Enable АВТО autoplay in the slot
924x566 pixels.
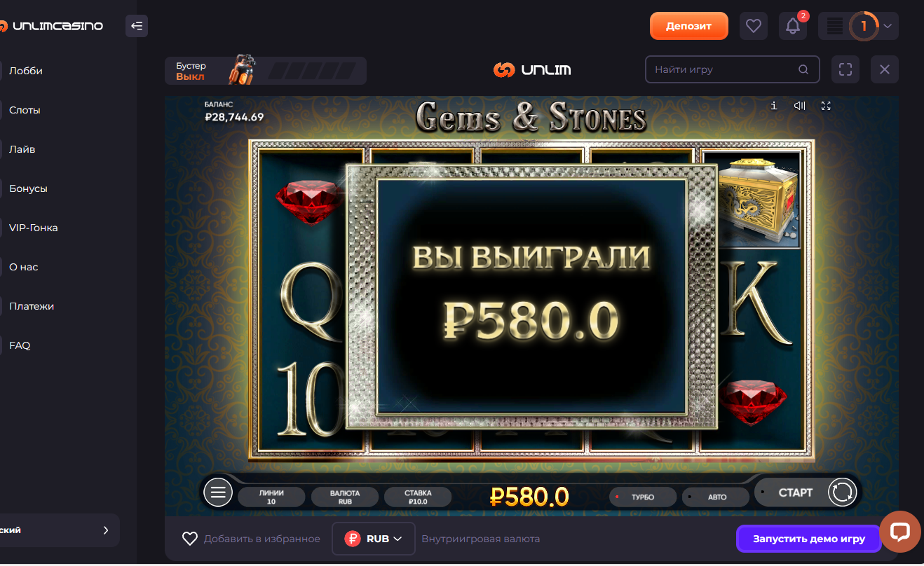(x=716, y=497)
